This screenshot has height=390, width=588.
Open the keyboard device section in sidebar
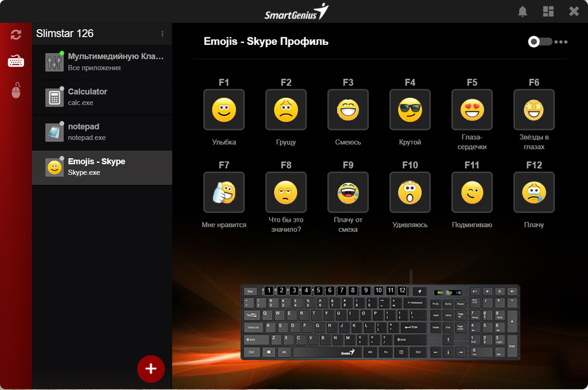[16, 62]
